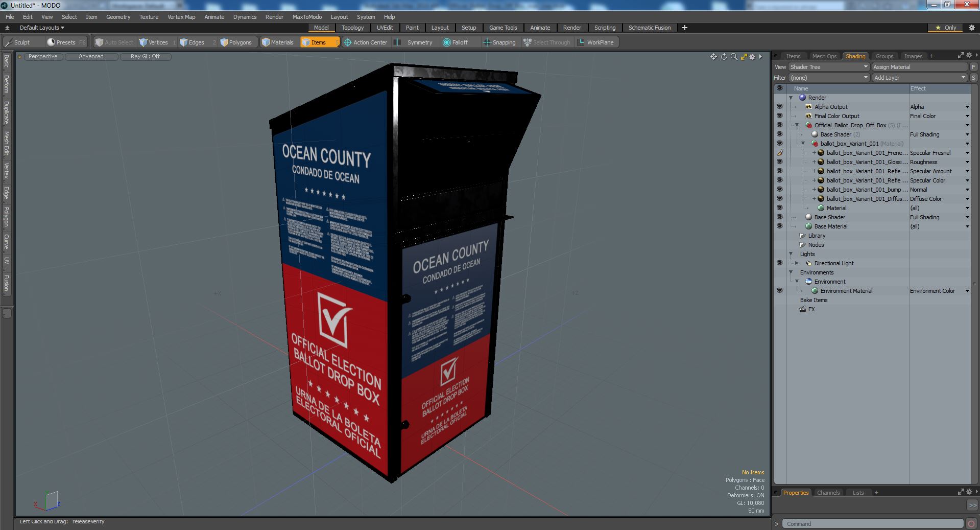
Task: Switch to the Schematic Fusion tab
Action: click(650, 28)
